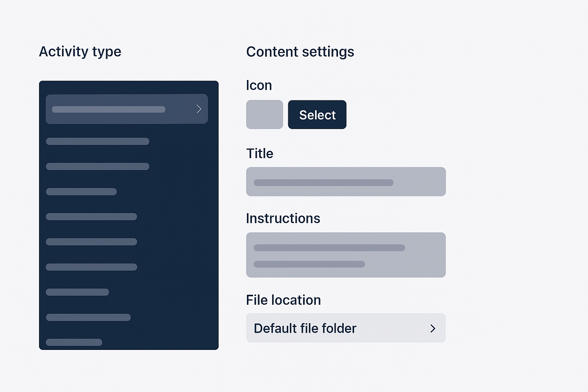Expand the Default file folder picker

point(346,328)
